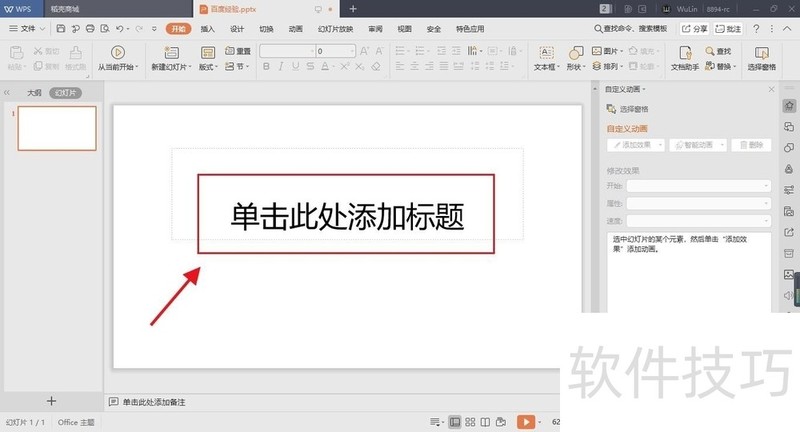
Task: Click the 添加效果 add effect button
Action: pos(636,145)
